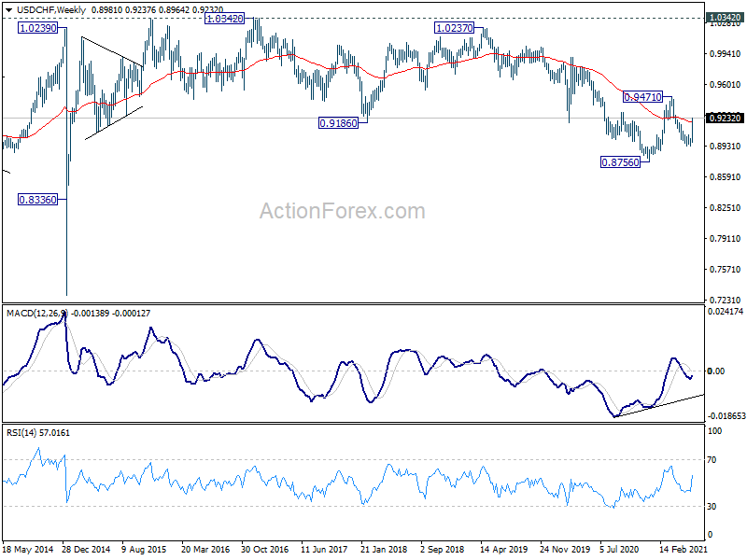Click the 0.89310 price axis value
Viewport: 747px width, 560px height.
[726, 147]
